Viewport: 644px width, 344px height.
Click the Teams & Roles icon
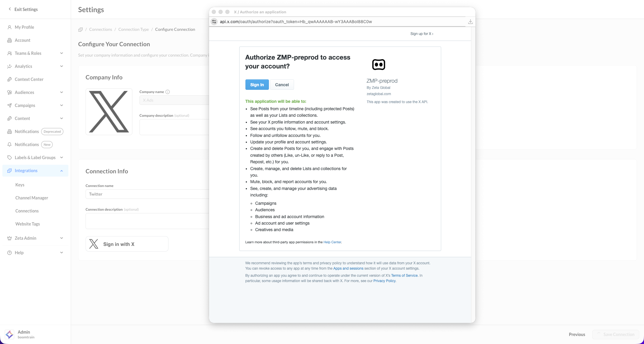(x=9, y=53)
